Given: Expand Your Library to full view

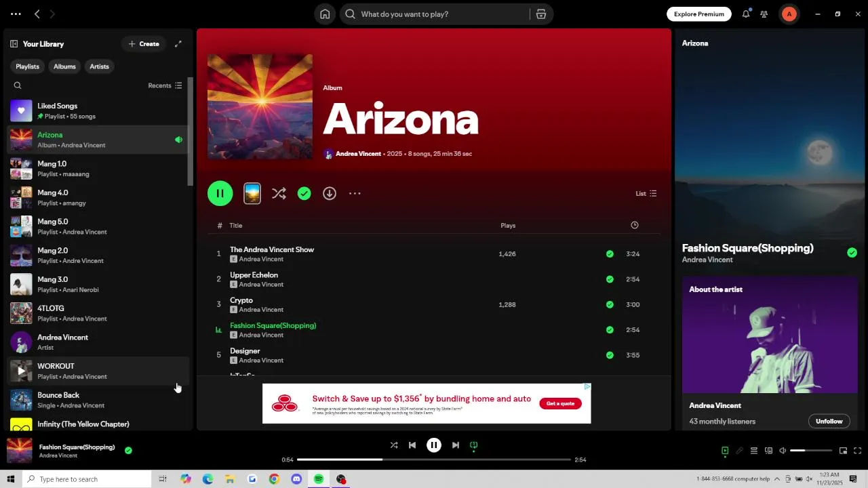Looking at the screenshot, I should [178, 44].
